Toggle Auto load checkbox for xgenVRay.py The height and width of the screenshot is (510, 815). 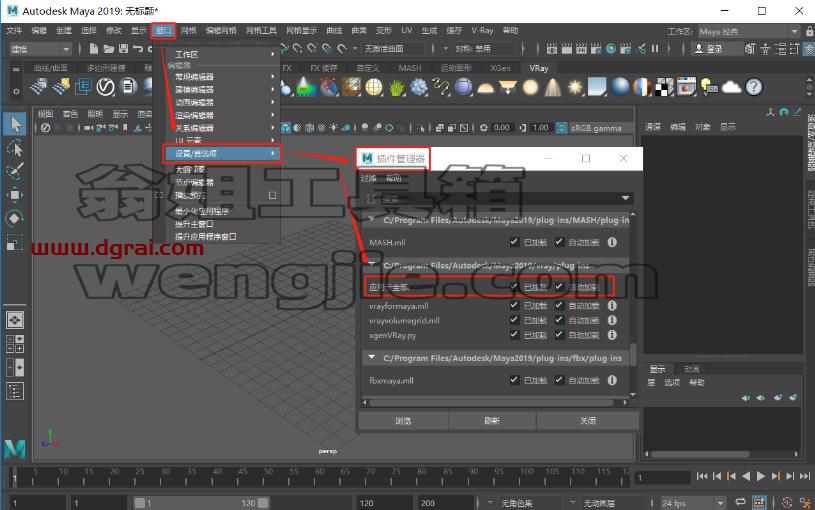559,335
